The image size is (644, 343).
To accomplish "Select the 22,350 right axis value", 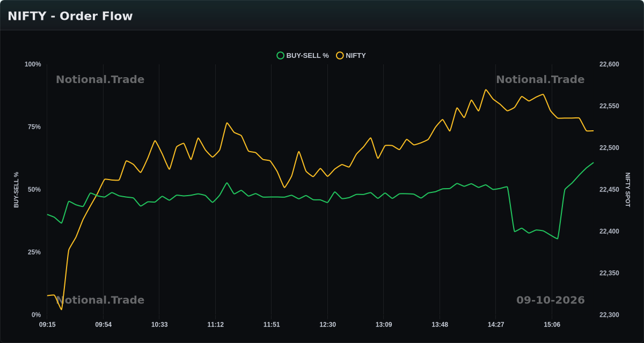I will (609, 273).
